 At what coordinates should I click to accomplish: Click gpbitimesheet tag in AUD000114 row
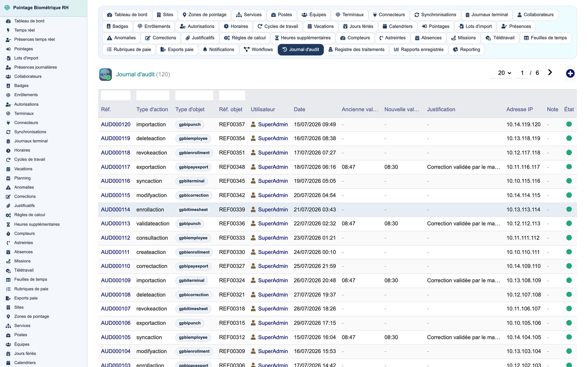[193, 210]
